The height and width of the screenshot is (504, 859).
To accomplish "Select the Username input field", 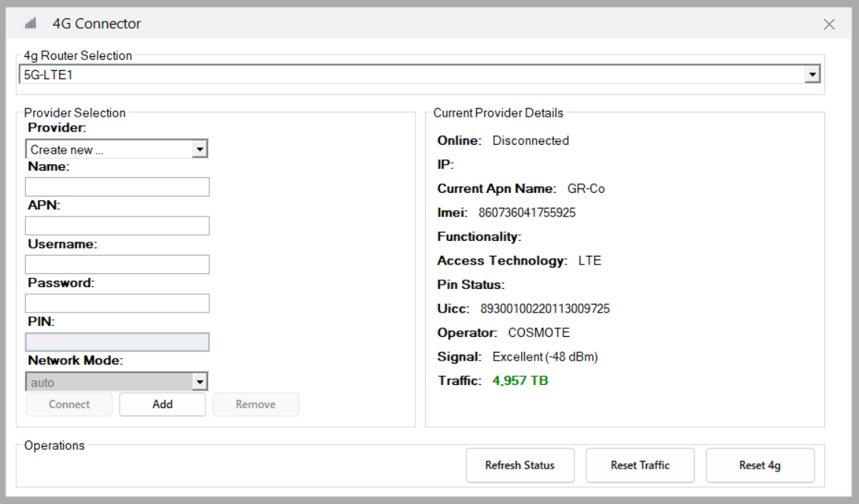I will coord(118,265).
